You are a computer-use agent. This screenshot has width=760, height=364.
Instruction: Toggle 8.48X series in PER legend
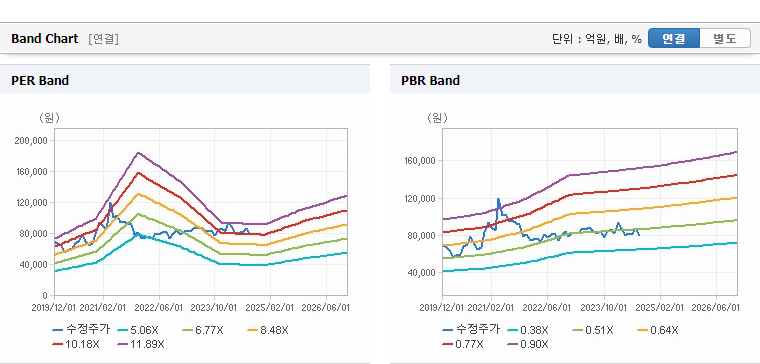point(268,330)
